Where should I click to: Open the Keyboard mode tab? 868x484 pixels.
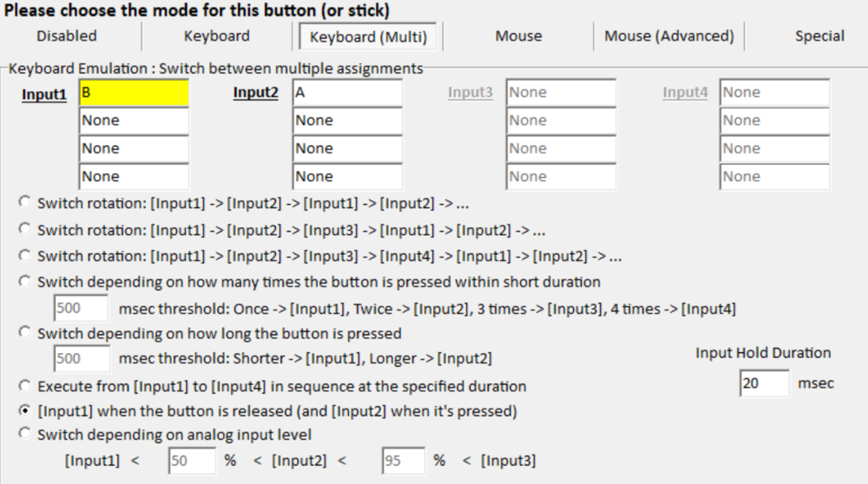click(216, 36)
